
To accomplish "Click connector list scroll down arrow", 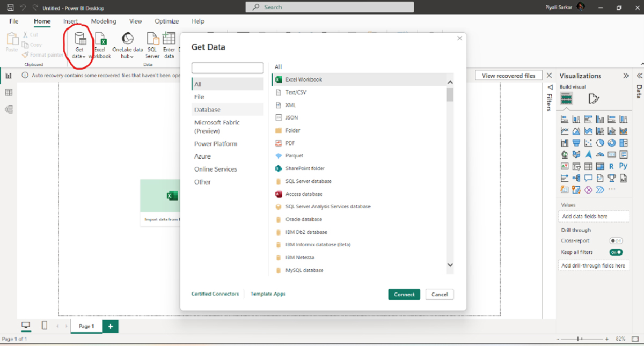I will click(x=450, y=265).
